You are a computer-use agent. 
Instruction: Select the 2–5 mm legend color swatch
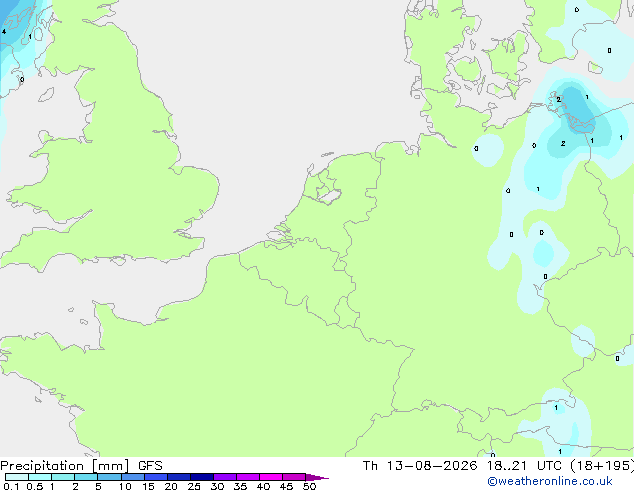point(86,477)
